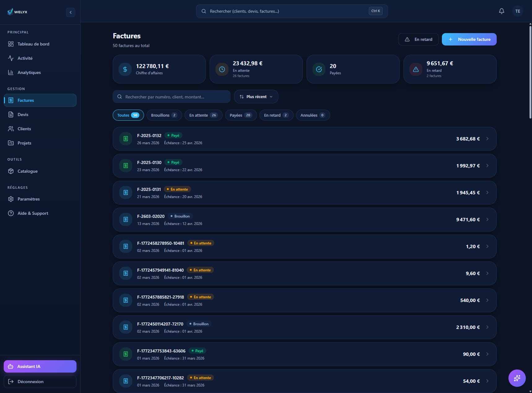532x393 pixels.
Task: Click the Nouvelle facture button
Action: pos(469,39)
